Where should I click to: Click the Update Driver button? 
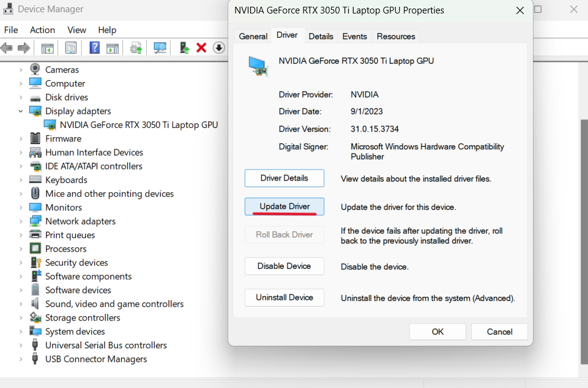[285, 206]
